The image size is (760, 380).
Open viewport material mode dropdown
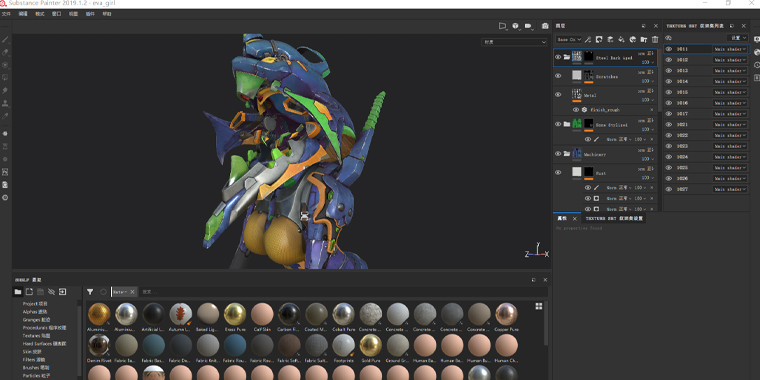[x=514, y=42]
